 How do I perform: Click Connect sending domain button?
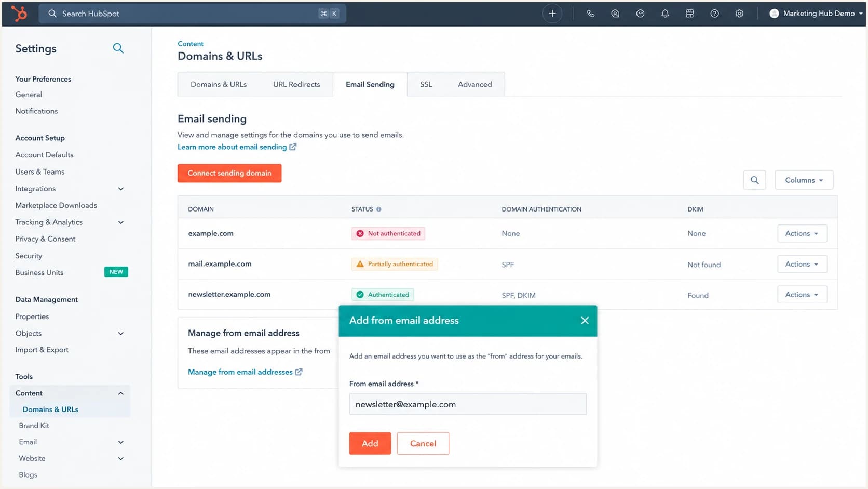pos(229,173)
